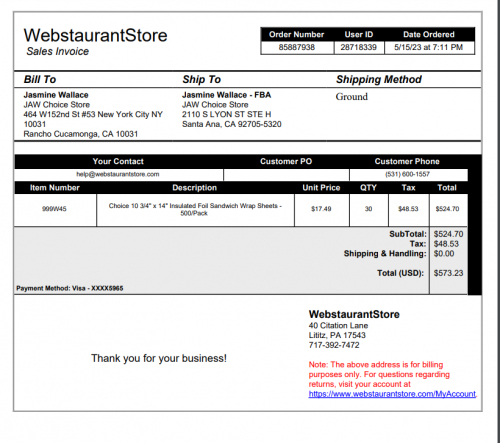Click JAW Choice Store under Ship To
Image resolution: width=500 pixels, height=443 pixels.
click(x=215, y=105)
